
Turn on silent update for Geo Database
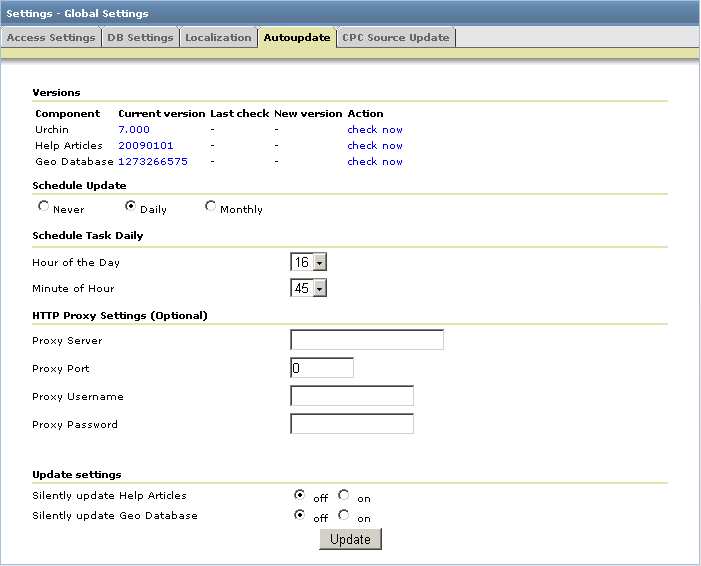tap(344, 516)
